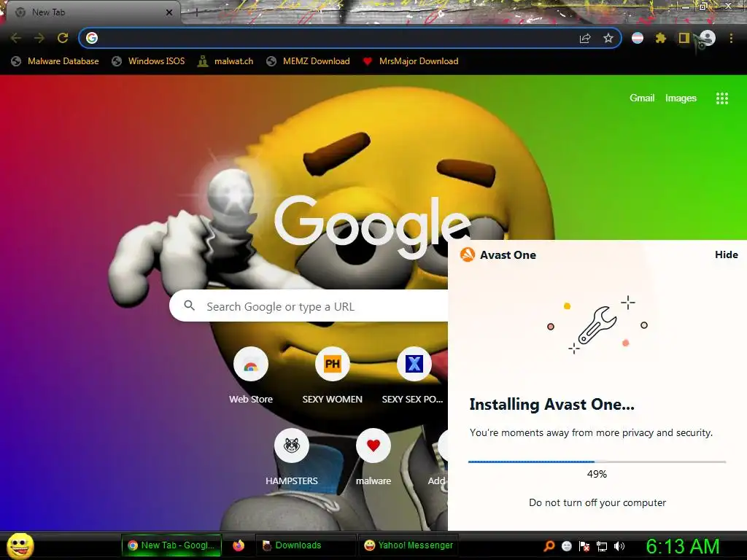The width and height of the screenshot is (747, 560).
Task: Click the browser forward arrow
Action: click(x=39, y=38)
